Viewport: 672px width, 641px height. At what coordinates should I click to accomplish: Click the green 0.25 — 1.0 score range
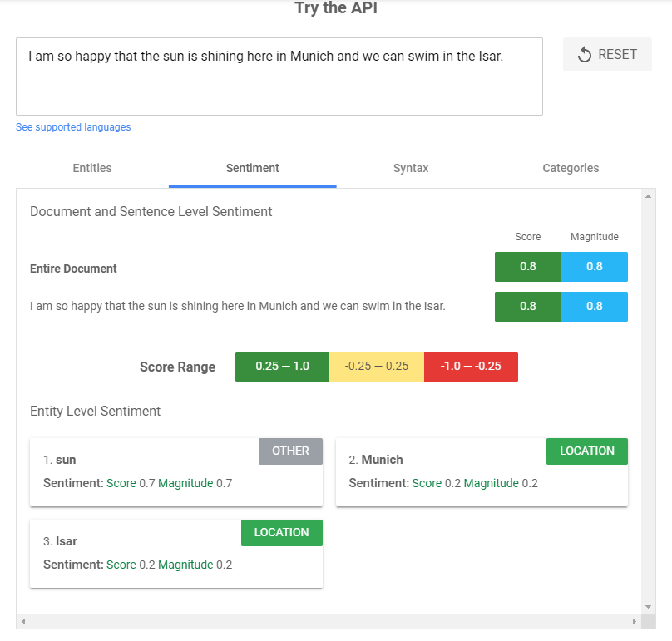click(x=283, y=367)
